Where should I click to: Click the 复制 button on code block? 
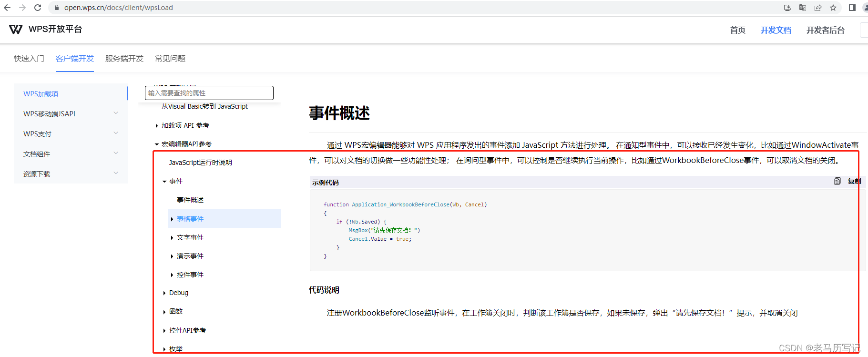pyautogui.click(x=854, y=181)
